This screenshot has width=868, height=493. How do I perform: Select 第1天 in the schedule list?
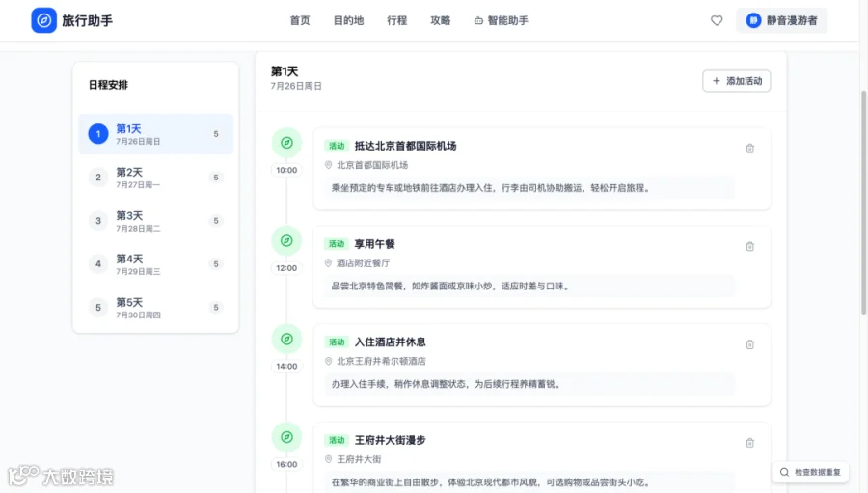155,134
